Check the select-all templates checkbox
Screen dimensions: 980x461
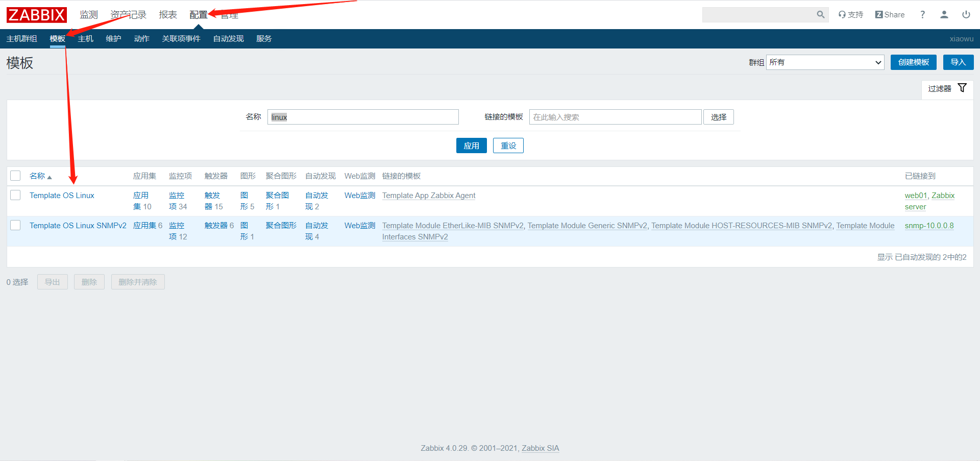point(15,176)
